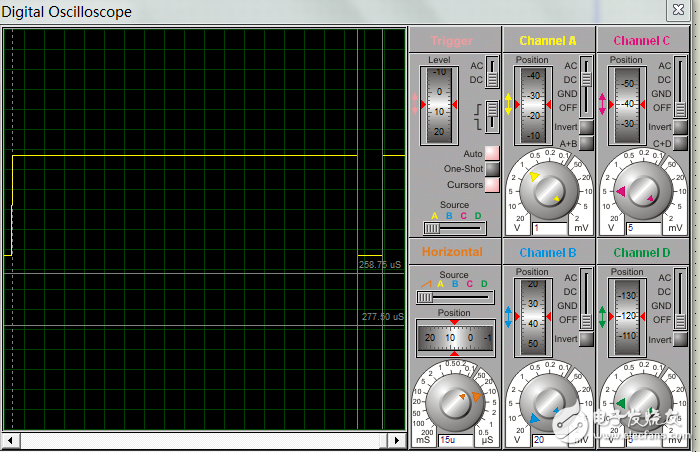The image size is (700, 452).
Task: Click the Horizontal timebase knob
Action: (x=457, y=401)
